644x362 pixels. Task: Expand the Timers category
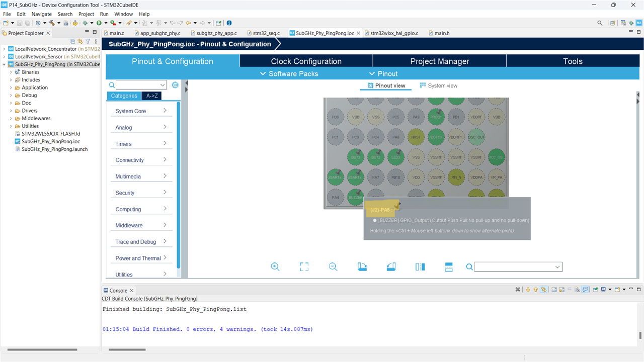[141, 144]
